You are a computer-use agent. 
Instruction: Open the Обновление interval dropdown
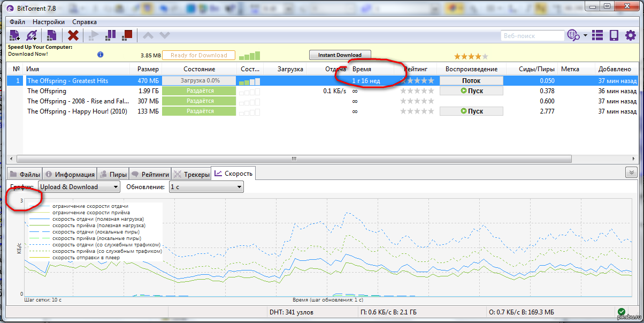tap(206, 187)
